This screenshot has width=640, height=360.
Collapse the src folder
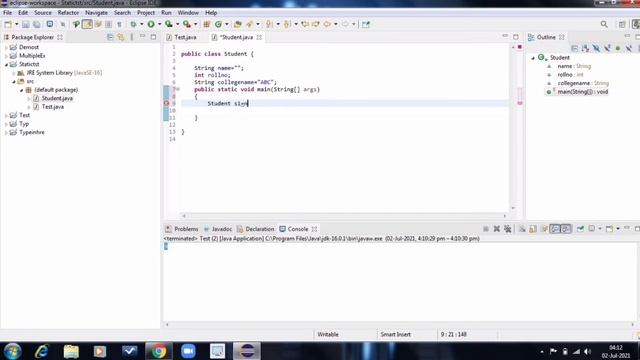click(x=14, y=82)
